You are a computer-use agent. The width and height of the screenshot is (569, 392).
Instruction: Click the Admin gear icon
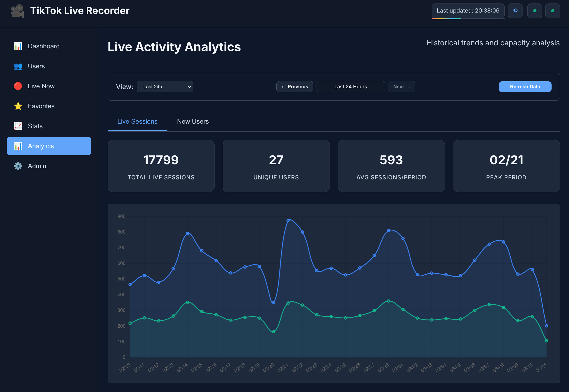point(18,166)
